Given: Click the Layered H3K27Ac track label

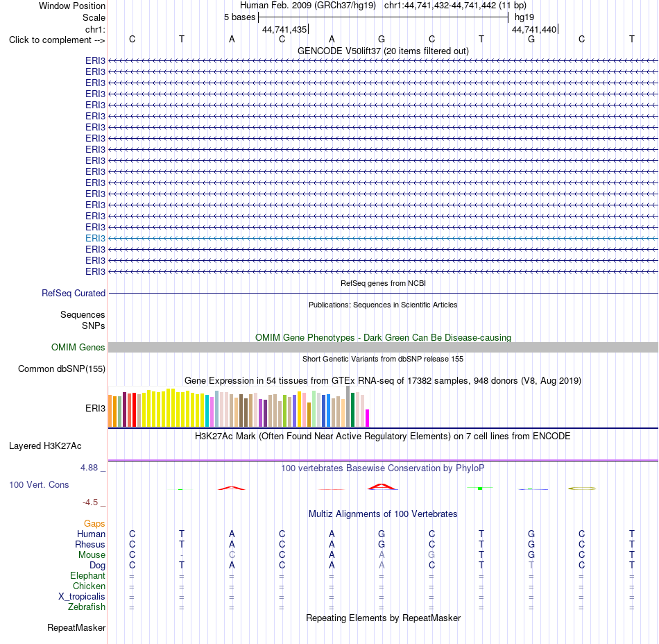Looking at the screenshot, I should (x=45, y=446).
